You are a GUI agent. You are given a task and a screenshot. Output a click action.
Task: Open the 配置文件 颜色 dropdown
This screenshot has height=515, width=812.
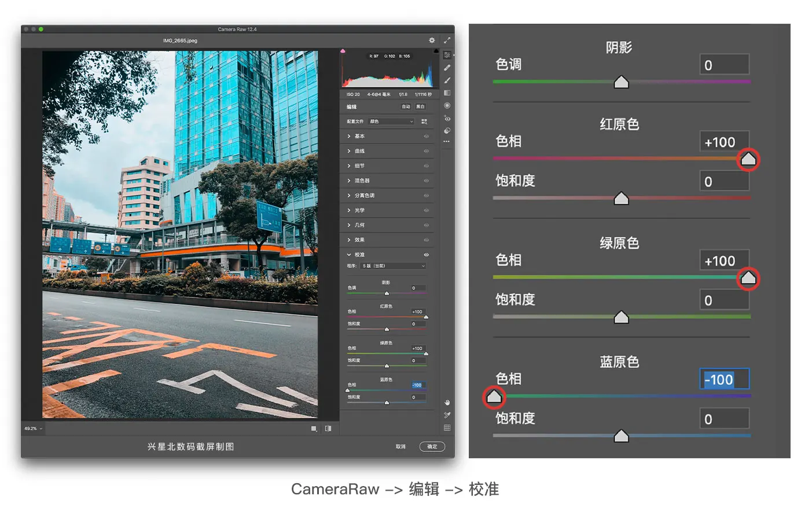(x=392, y=122)
